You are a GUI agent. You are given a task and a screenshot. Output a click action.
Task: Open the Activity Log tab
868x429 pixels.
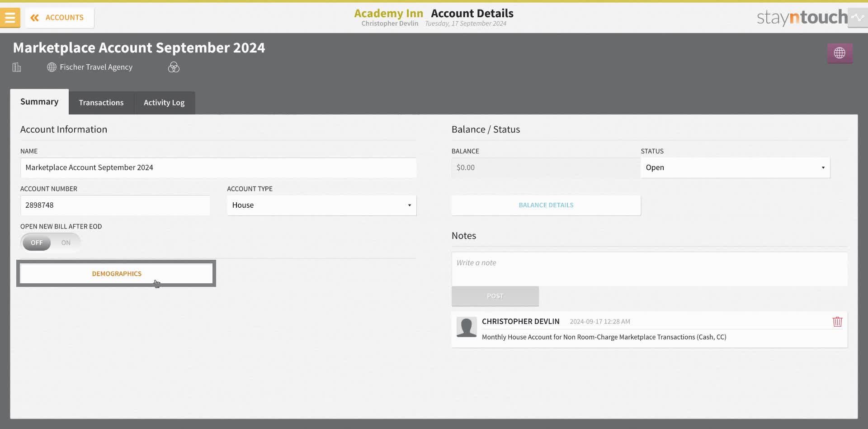(164, 103)
